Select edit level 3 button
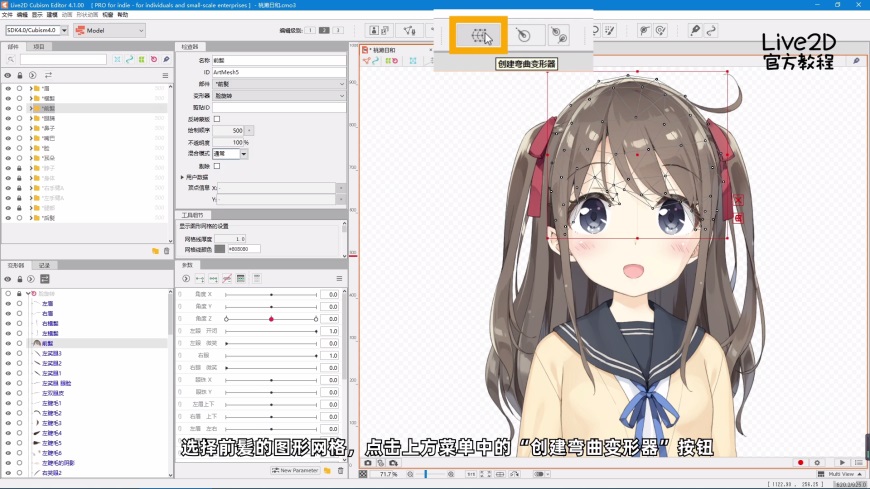This screenshot has height=489, width=870. click(x=337, y=30)
